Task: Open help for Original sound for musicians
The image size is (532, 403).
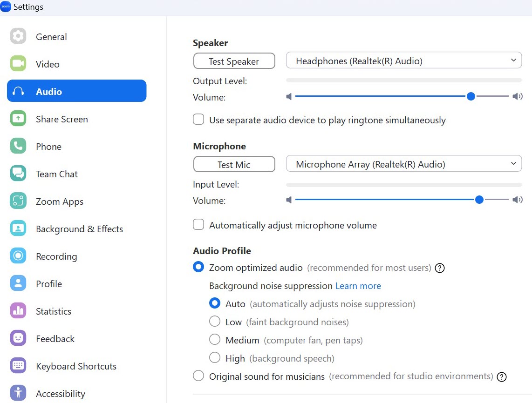Action: 501,377
